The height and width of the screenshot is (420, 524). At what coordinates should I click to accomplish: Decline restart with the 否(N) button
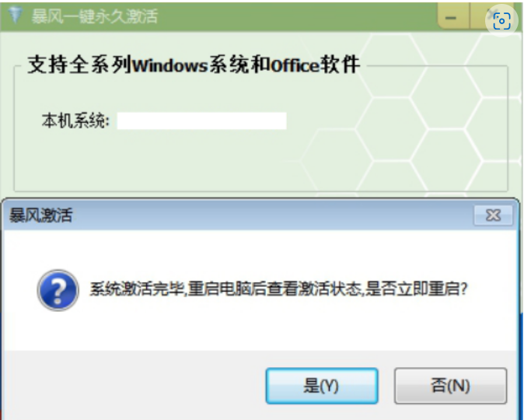(450, 386)
